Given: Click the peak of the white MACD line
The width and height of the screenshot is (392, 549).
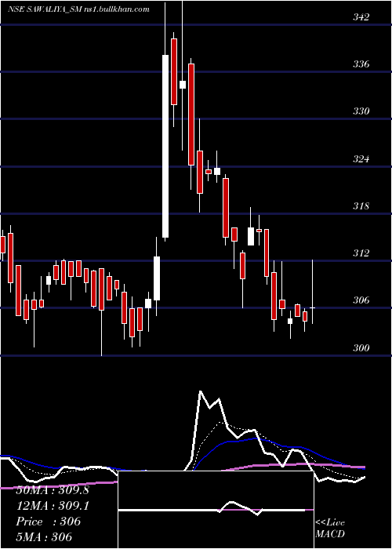Looking at the screenshot, I should tap(200, 391).
